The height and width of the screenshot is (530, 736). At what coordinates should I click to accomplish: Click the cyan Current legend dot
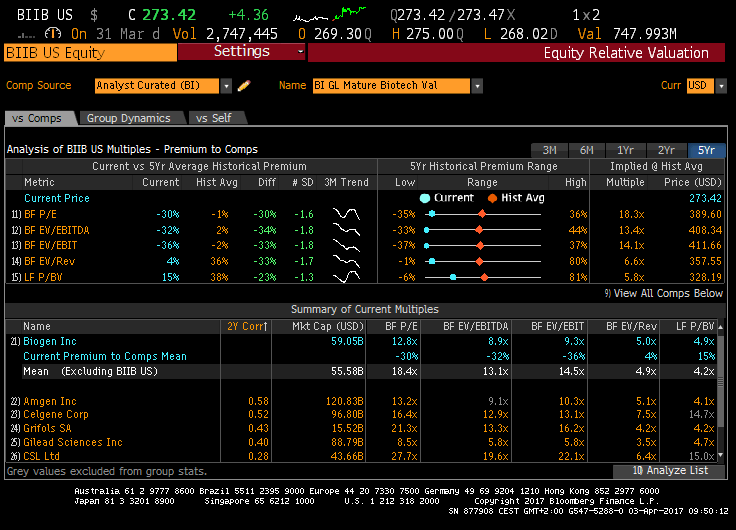[425, 198]
